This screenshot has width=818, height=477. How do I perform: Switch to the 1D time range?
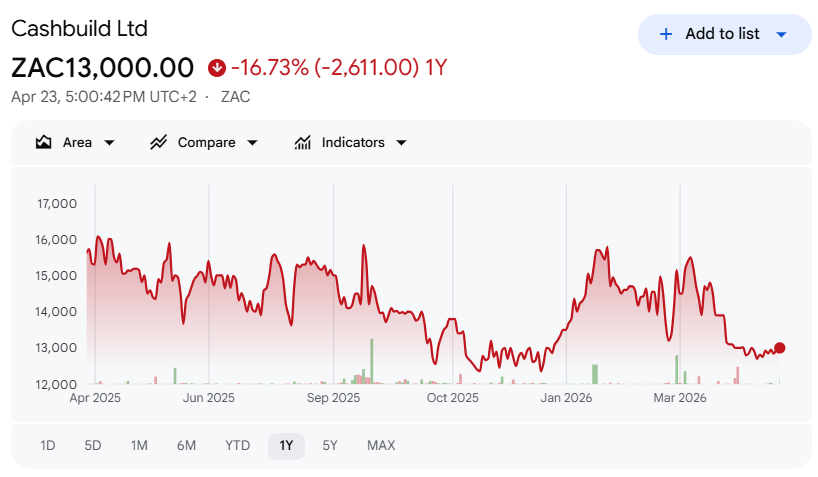pos(48,445)
